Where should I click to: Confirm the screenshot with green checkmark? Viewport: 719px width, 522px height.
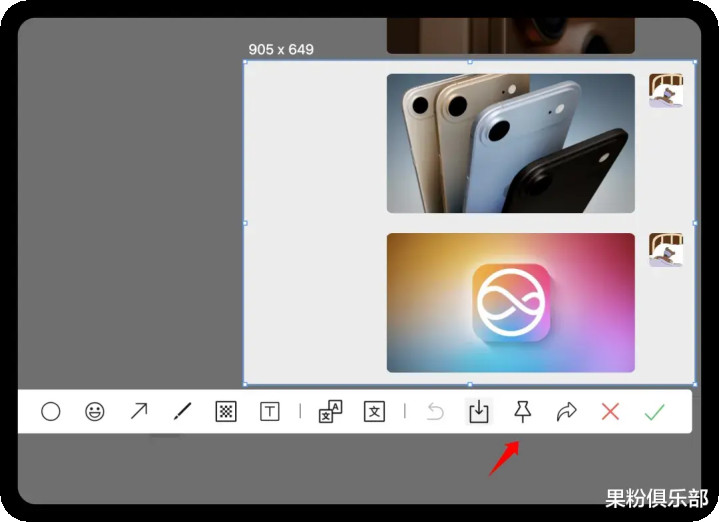(x=654, y=411)
